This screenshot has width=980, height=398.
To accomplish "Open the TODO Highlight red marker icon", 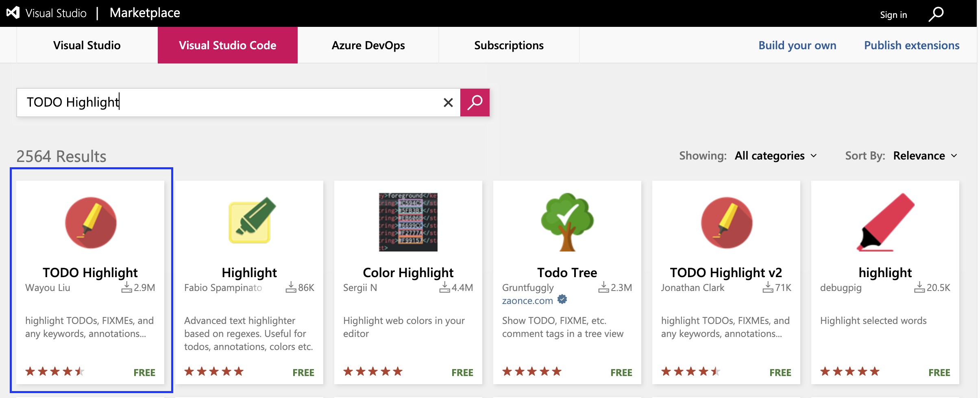I will click(x=91, y=223).
